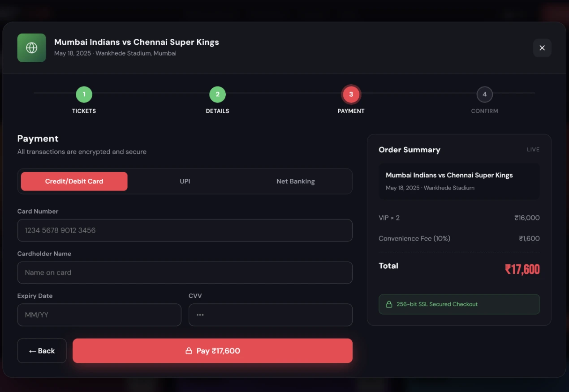Click the CVV field label

(x=195, y=296)
